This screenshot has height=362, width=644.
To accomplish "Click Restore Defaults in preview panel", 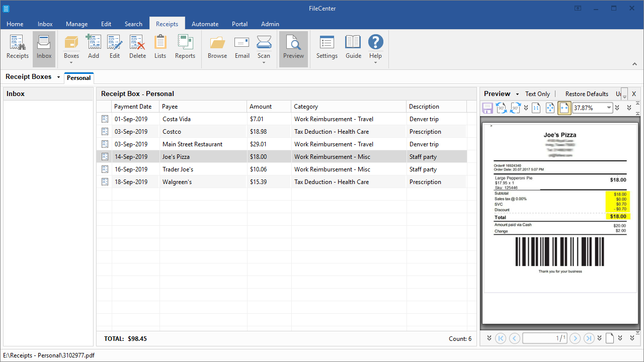I will click(x=587, y=94).
